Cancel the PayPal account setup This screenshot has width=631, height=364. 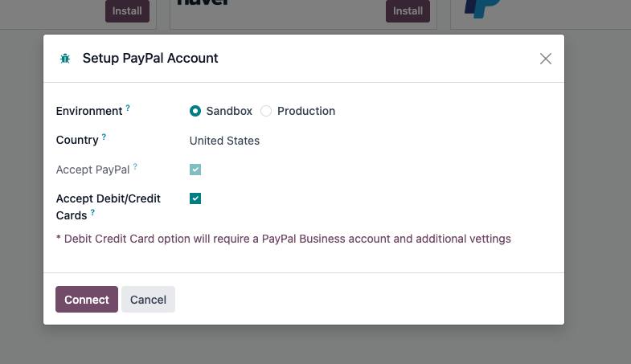(148, 299)
